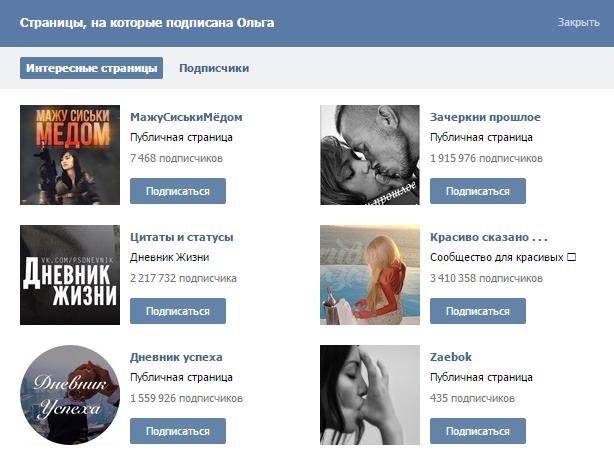Subscribe to the Zaebok page
This screenshot has height=463, width=614.
tap(478, 431)
